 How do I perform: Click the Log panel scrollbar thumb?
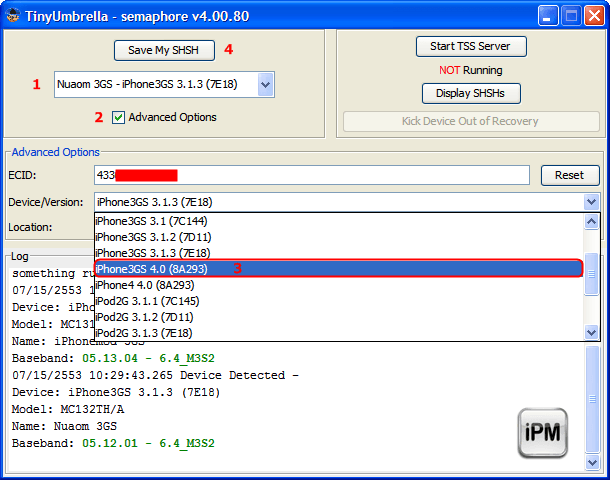592,399
